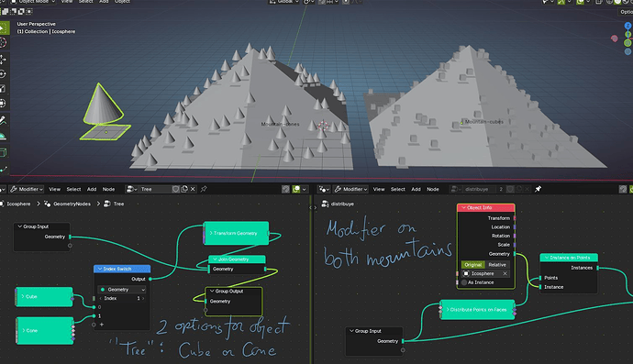Click the distribuye breadcrumb node icon

(325, 204)
